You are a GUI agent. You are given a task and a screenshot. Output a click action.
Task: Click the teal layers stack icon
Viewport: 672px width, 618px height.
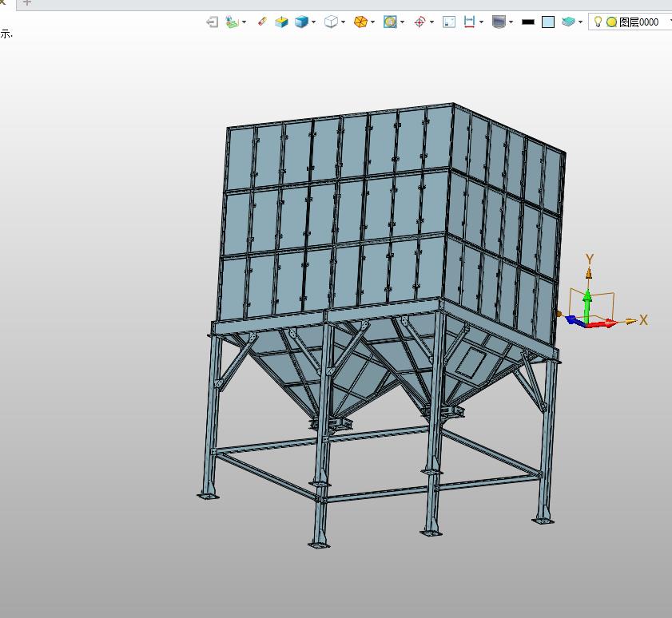click(x=568, y=22)
